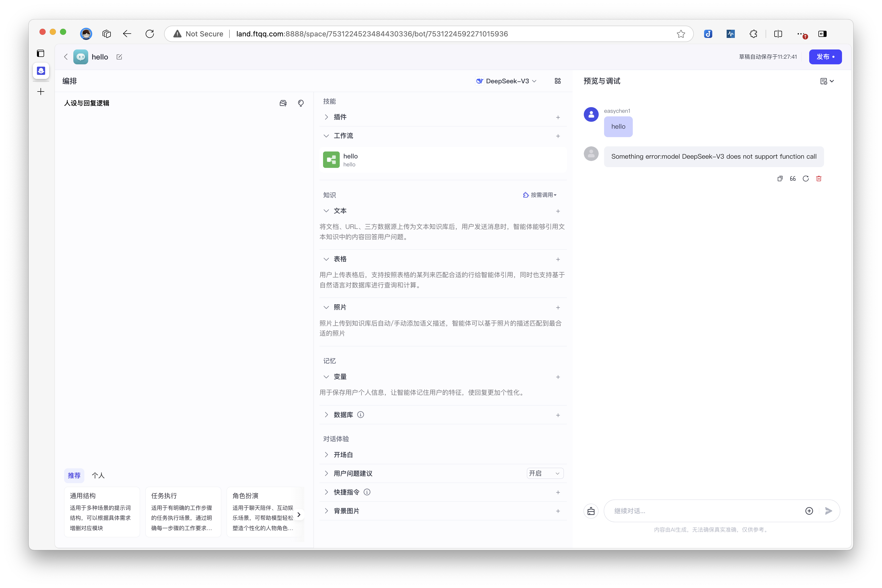The width and height of the screenshot is (882, 588).
Task: Select the bot workspace icon in sidebar
Action: [41, 70]
